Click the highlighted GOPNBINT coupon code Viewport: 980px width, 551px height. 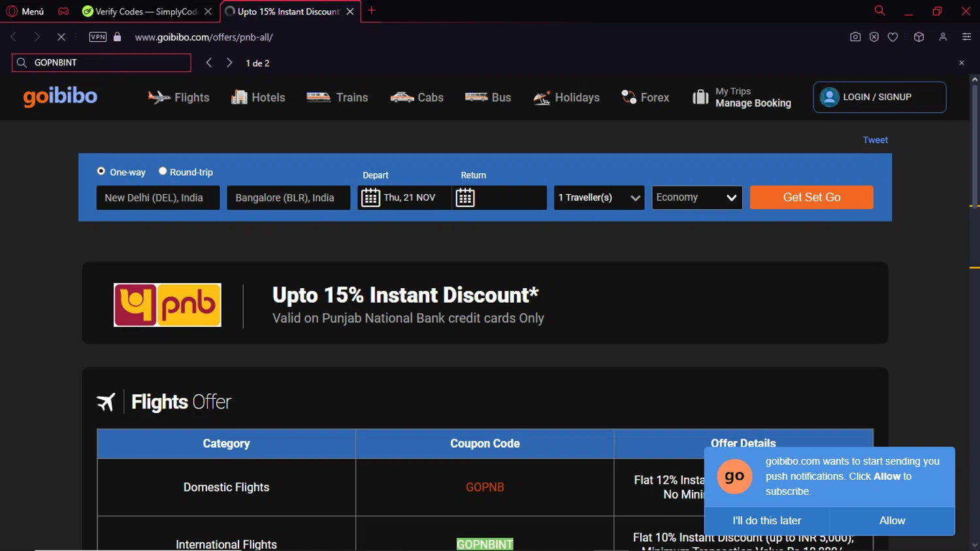(x=485, y=544)
